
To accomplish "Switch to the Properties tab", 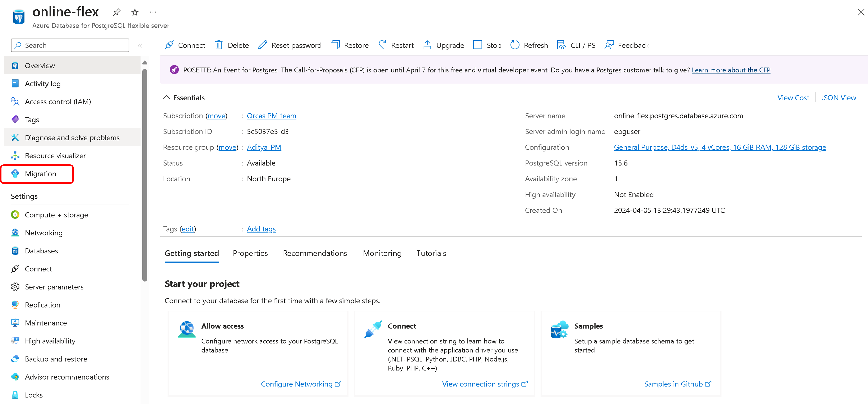I will [250, 253].
